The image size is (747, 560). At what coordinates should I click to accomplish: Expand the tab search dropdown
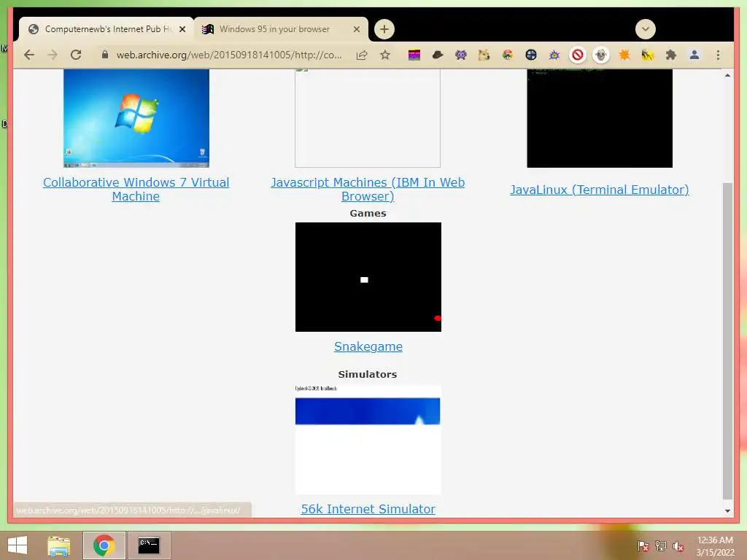pos(645,29)
